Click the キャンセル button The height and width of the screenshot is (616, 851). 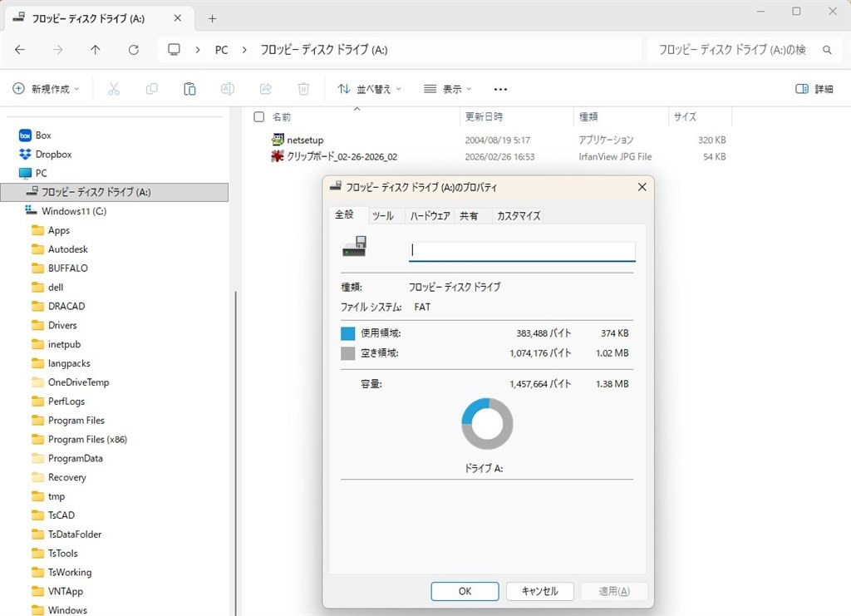[540, 591]
